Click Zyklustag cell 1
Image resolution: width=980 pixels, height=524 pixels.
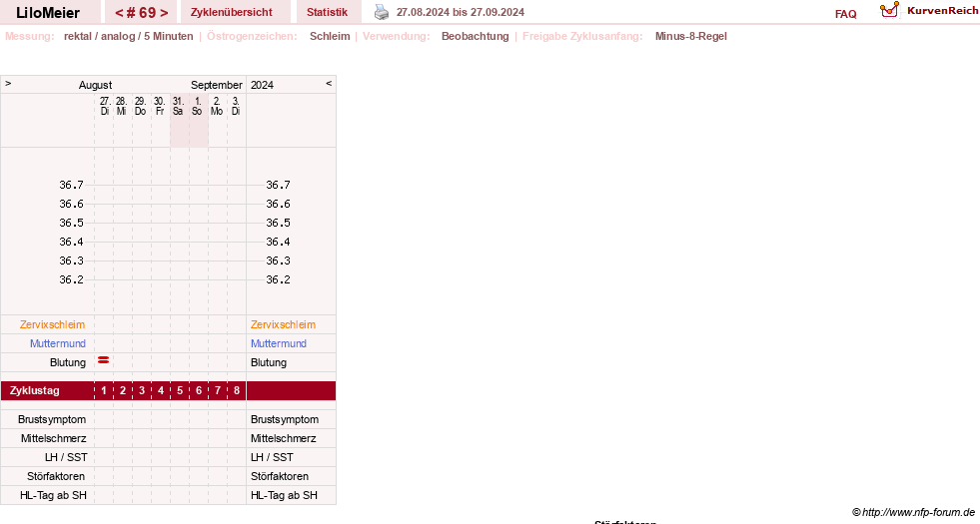coord(104,391)
